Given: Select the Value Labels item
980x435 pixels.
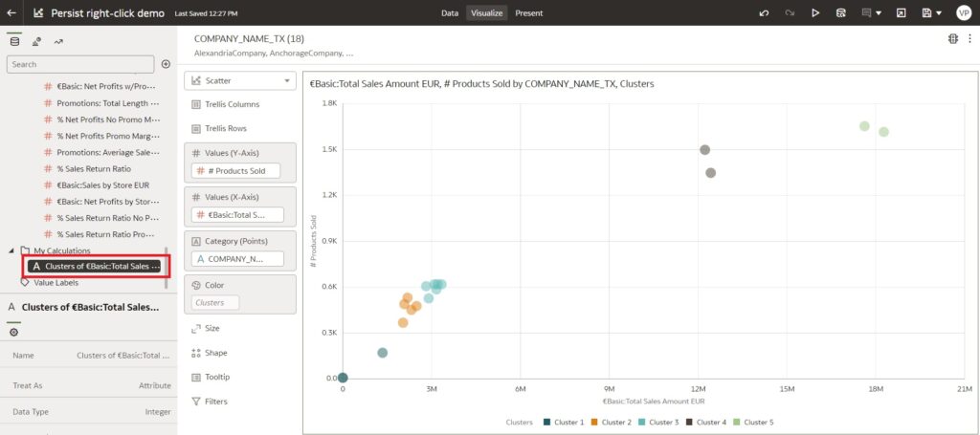Looking at the screenshot, I should click(x=56, y=283).
